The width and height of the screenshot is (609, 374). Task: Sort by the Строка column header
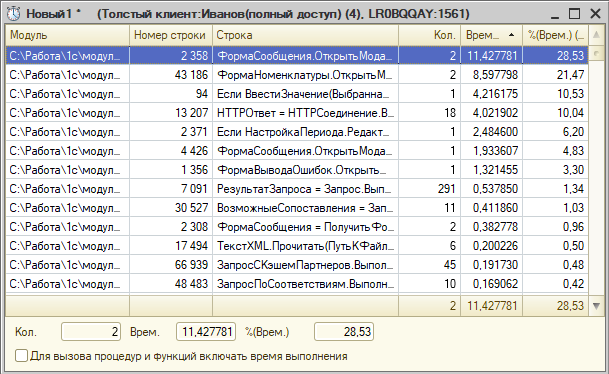[x=305, y=35]
